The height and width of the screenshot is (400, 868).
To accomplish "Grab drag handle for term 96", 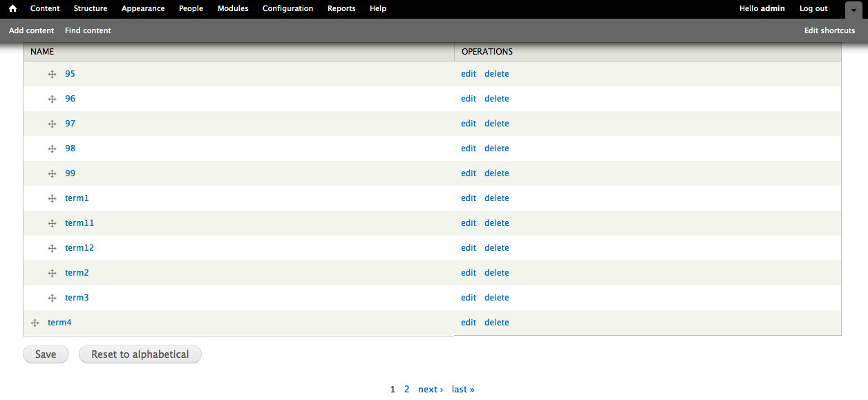I will coord(52,99).
